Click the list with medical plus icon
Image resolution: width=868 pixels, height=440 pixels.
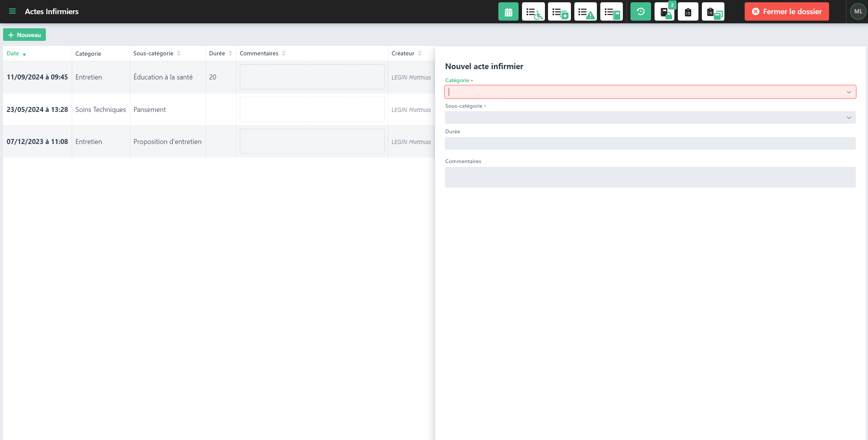point(559,12)
